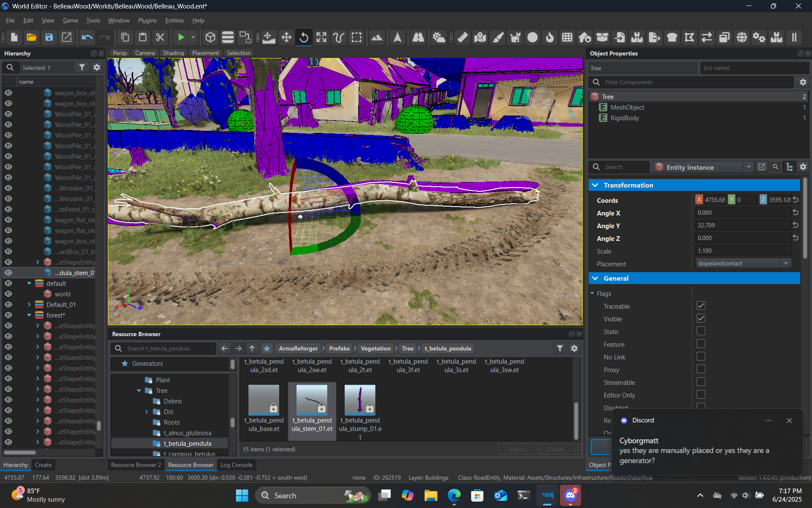Expand the Dst folder in resource tree

click(147, 411)
